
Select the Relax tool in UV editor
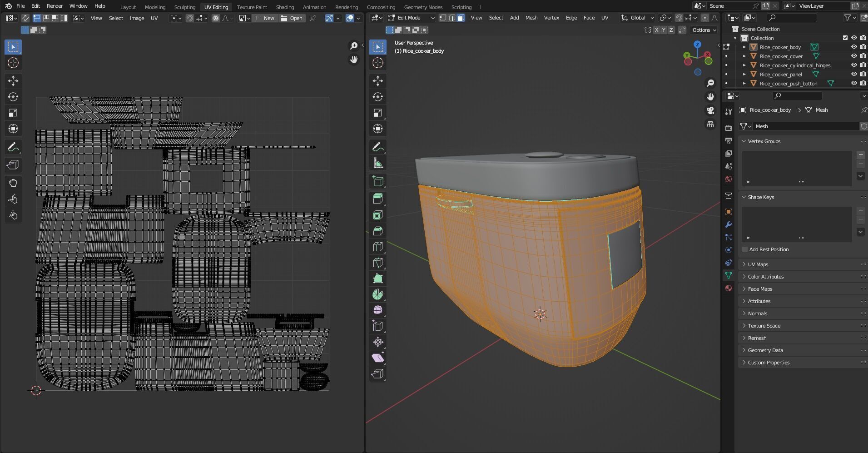point(13,199)
